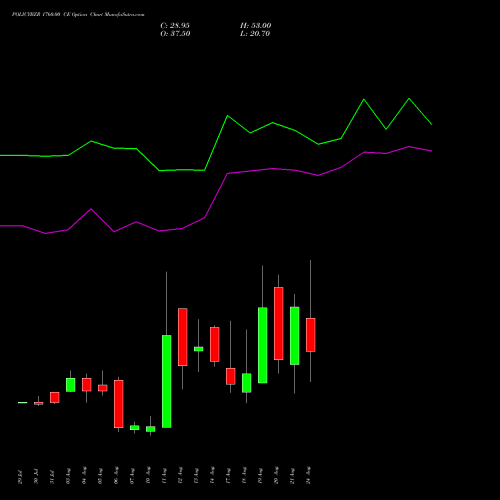Select the red candle on 14 Aug
The width and height of the screenshot is (500, 500).
coord(215,344)
